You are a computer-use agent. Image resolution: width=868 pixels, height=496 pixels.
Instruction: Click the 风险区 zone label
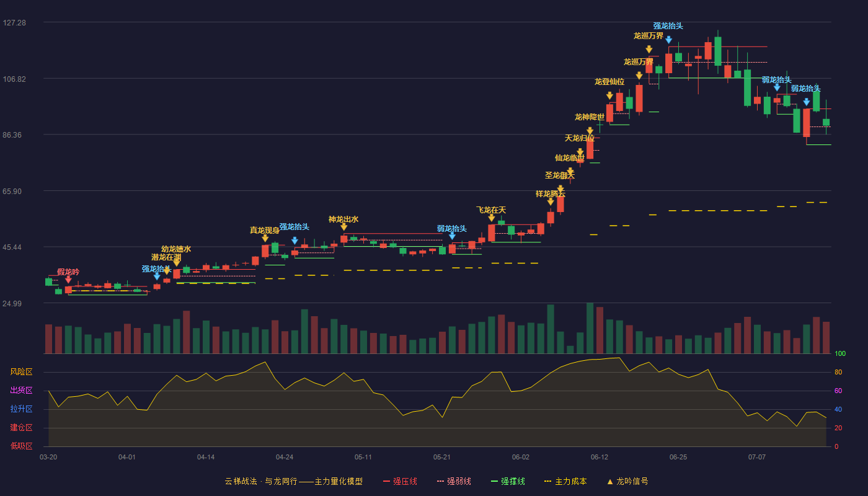pos(21,372)
